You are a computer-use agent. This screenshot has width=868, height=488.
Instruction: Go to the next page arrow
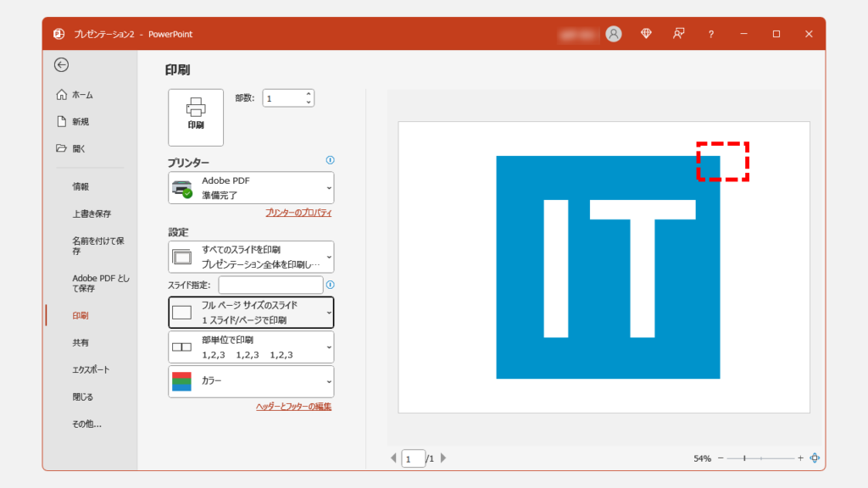click(443, 458)
